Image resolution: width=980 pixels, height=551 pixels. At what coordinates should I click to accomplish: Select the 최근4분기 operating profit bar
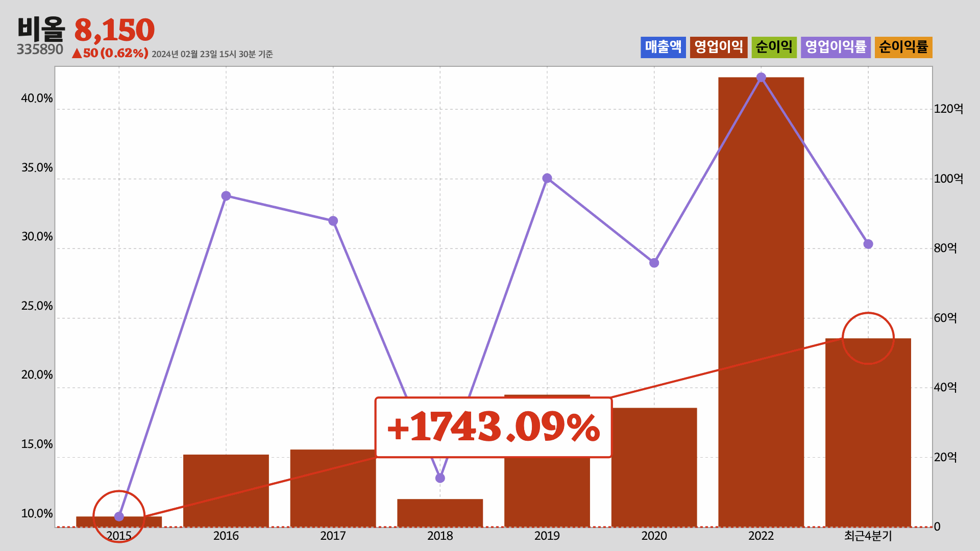coord(868,433)
